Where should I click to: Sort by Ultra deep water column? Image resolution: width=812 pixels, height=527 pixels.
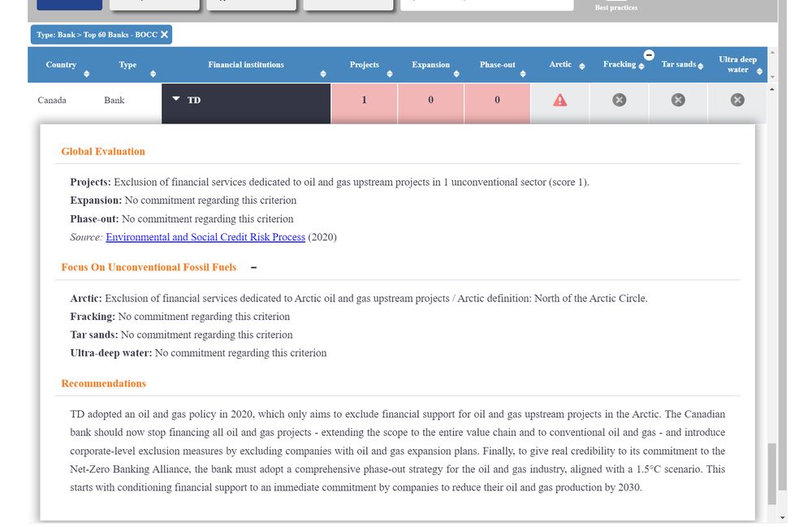pyautogui.click(x=759, y=71)
